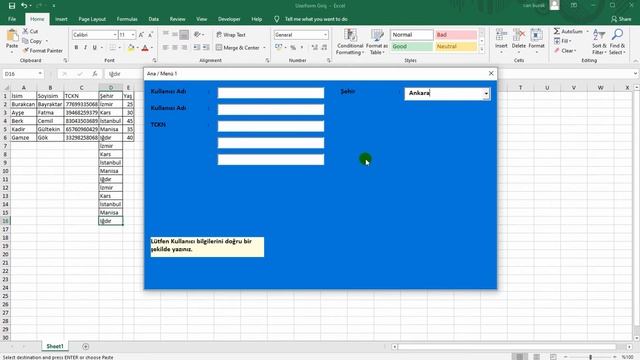This screenshot has width=640, height=360.
Task: Apply the red font color
Action: click(x=145, y=48)
